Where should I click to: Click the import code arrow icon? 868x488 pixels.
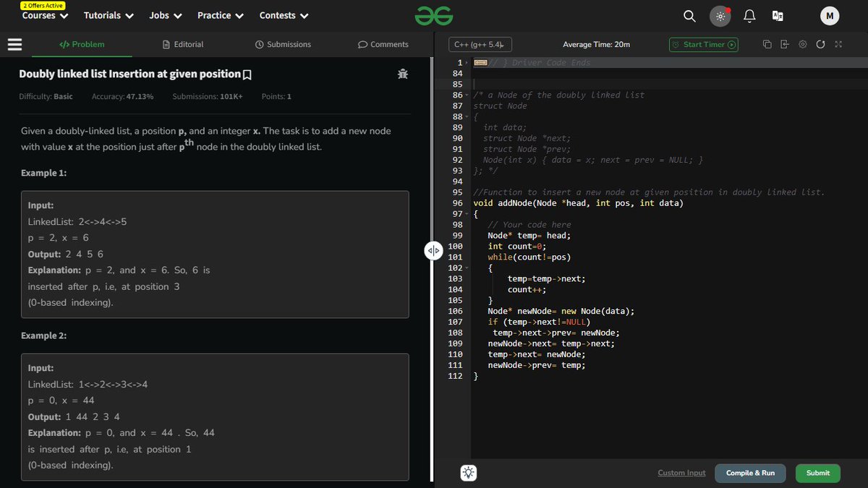(x=786, y=44)
